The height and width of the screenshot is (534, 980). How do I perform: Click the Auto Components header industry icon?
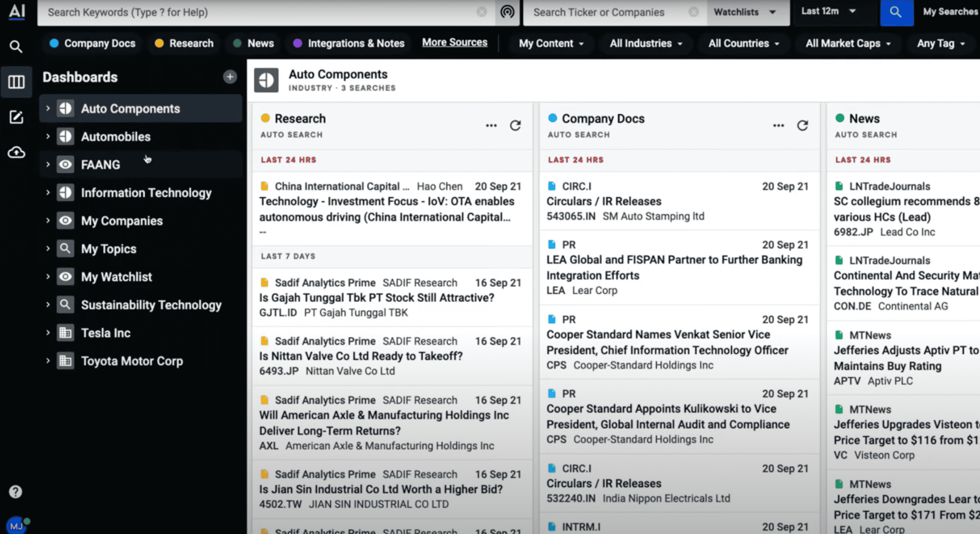(266, 80)
